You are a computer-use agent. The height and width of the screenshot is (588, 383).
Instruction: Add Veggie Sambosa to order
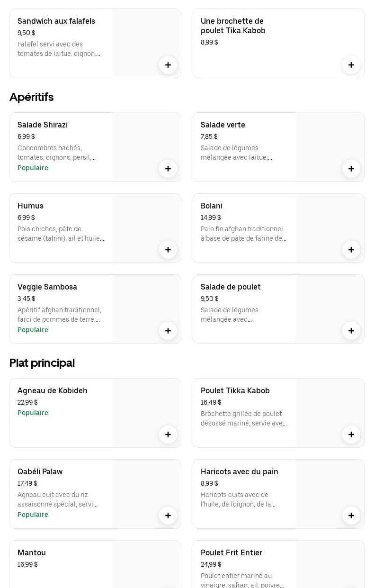168,331
